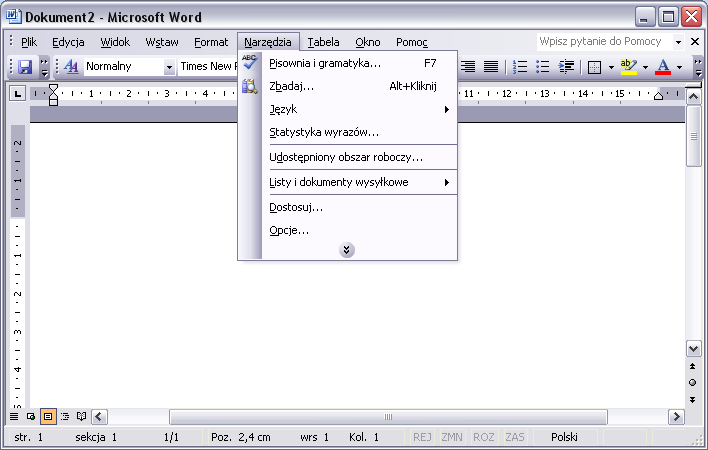The image size is (708, 450).
Task: Open the Edycja menu
Action: point(68,42)
